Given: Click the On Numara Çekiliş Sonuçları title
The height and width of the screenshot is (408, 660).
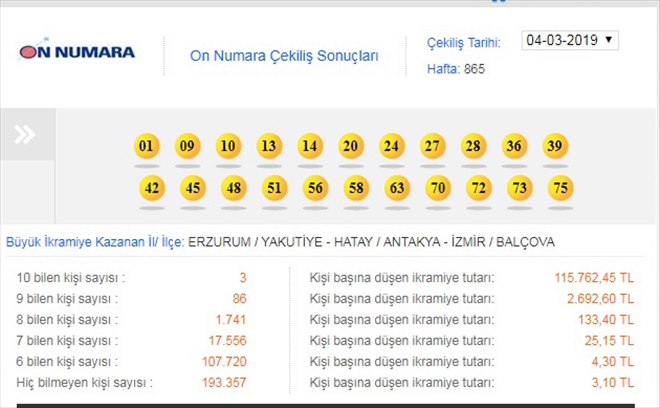Looking at the screenshot, I should pyautogui.click(x=284, y=56).
